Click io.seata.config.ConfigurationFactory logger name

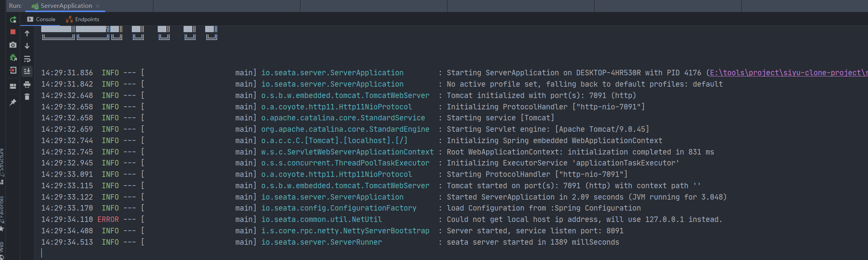coord(339,208)
